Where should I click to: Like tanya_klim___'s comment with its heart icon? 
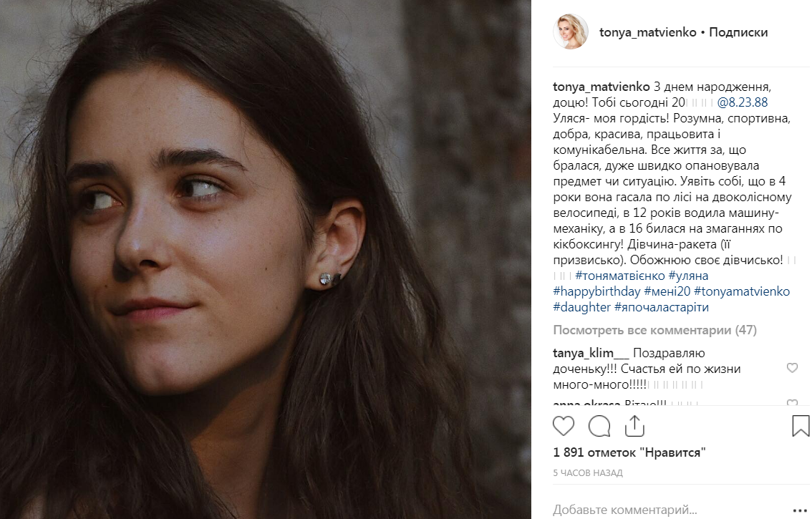792,368
